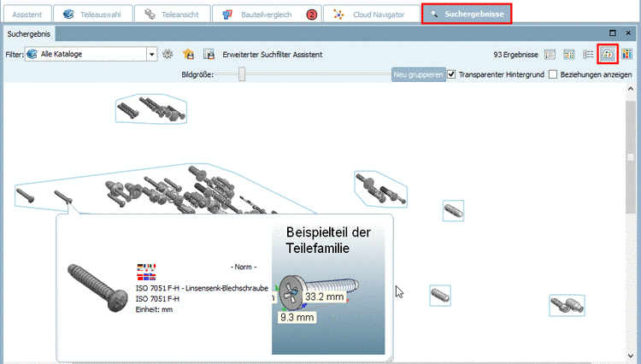Click the scrollbar down arrow
Screen dimensions: 641x364
(x=631, y=355)
